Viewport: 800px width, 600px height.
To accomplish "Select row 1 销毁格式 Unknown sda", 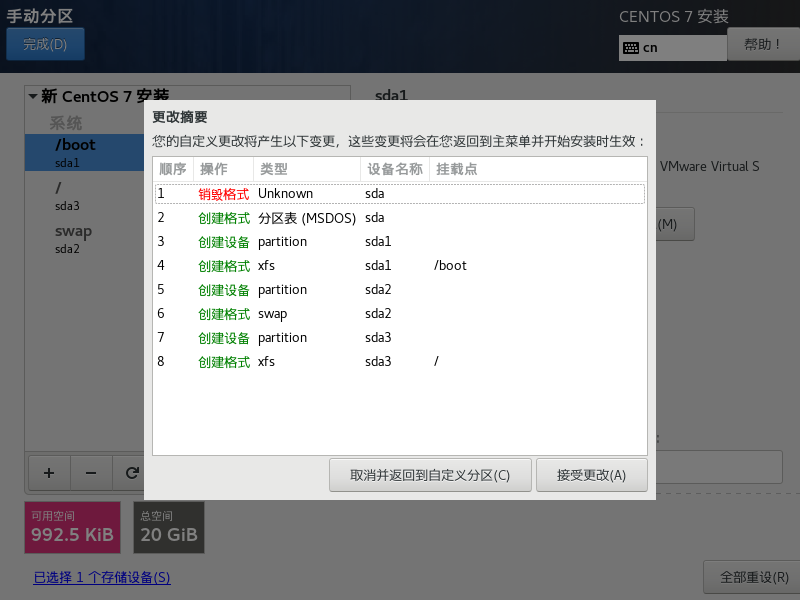I will (400, 194).
